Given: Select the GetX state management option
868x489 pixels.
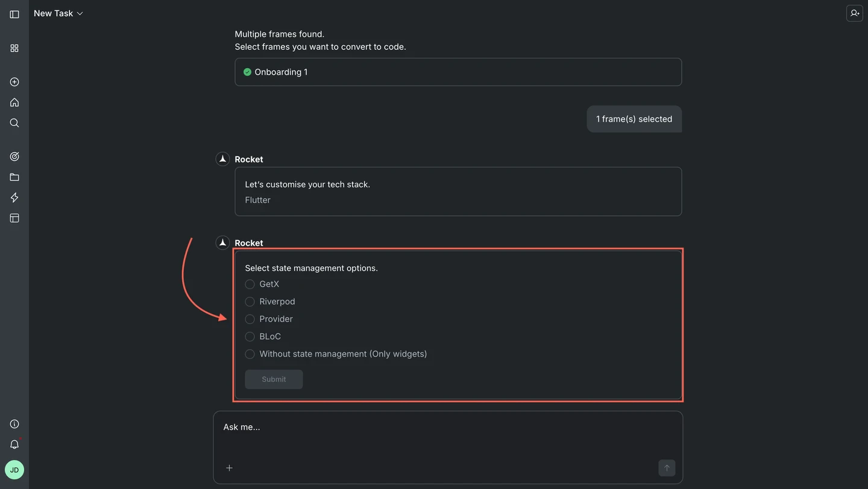Looking at the screenshot, I should [250, 284].
